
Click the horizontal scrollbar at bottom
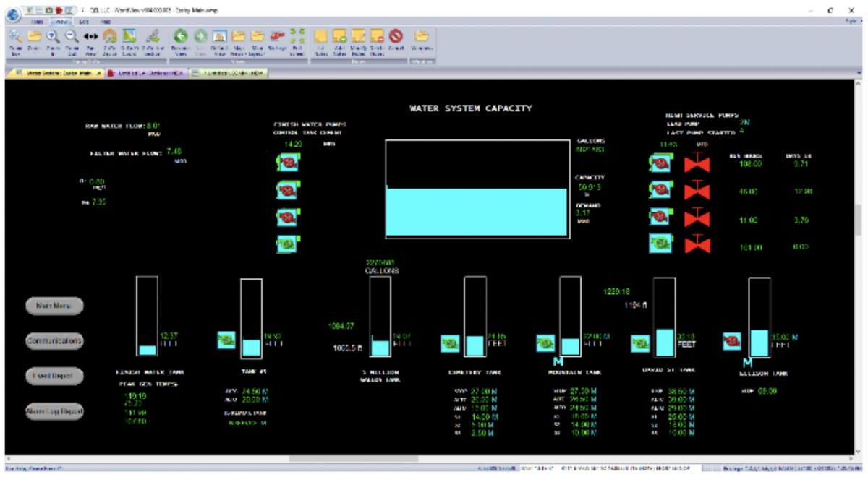pyautogui.click(x=354, y=458)
